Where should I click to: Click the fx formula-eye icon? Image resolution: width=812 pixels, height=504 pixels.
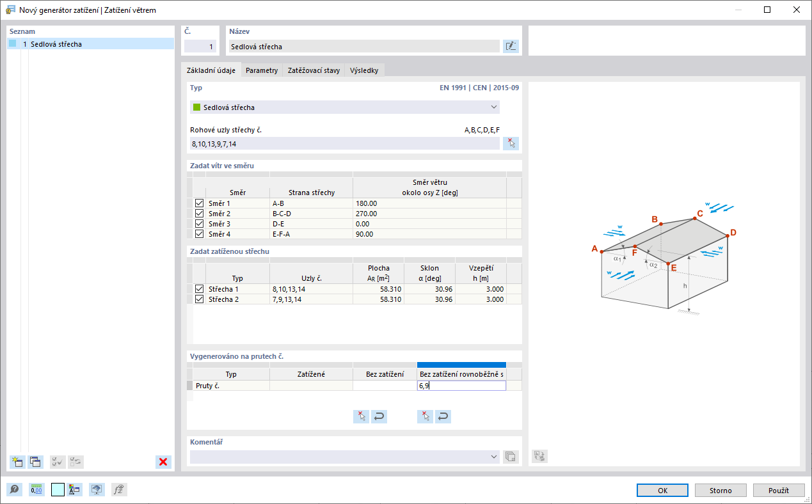click(119, 490)
